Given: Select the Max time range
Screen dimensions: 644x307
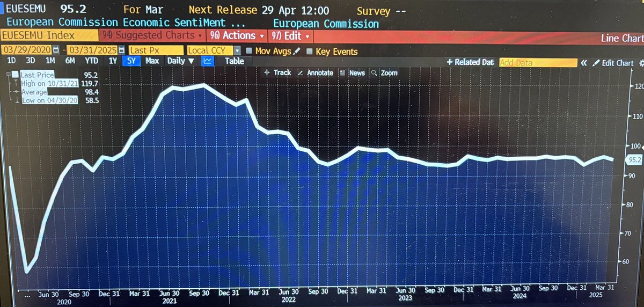Looking at the screenshot, I should pyautogui.click(x=152, y=61).
